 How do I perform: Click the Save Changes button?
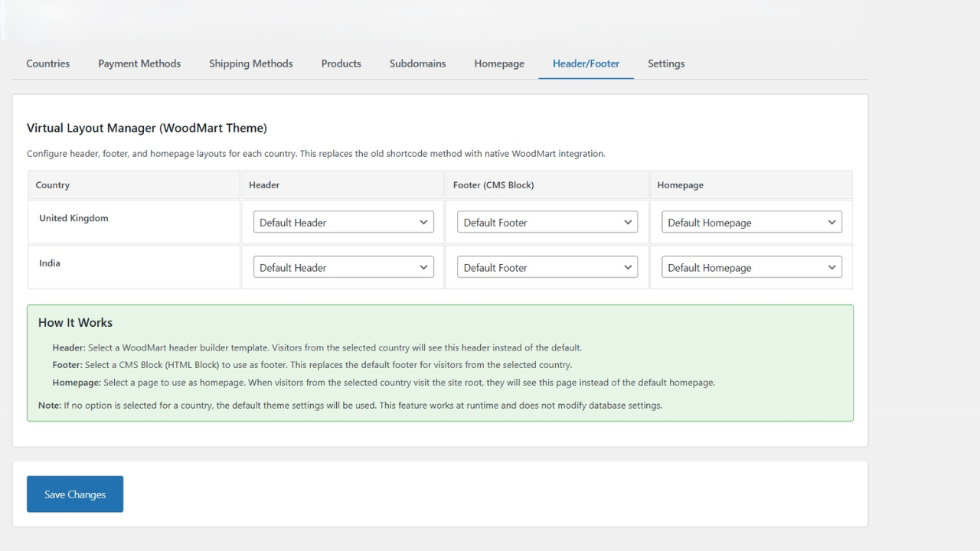[74, 494]
